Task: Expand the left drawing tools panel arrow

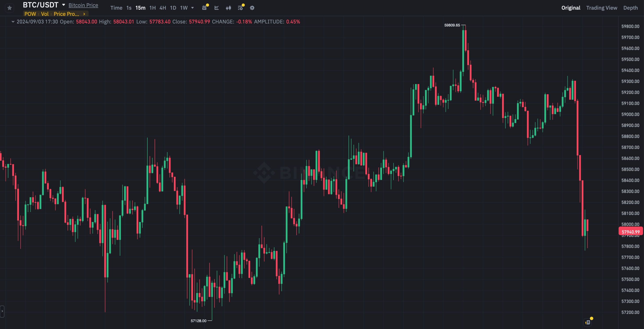Action: tap(2, 311)
